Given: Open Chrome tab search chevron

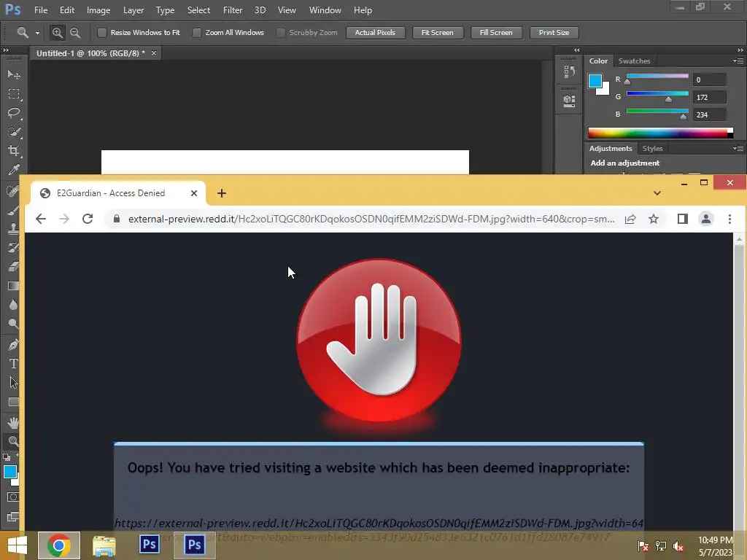Looking at the screenshot, I should (x=657, y=193).
